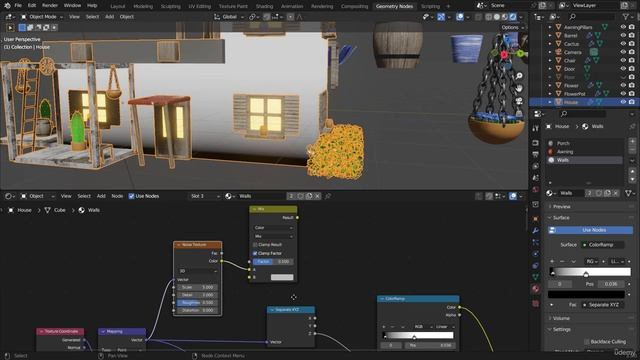Click the properties color ramp gradient
640x360 pixels.
point(590,272)
